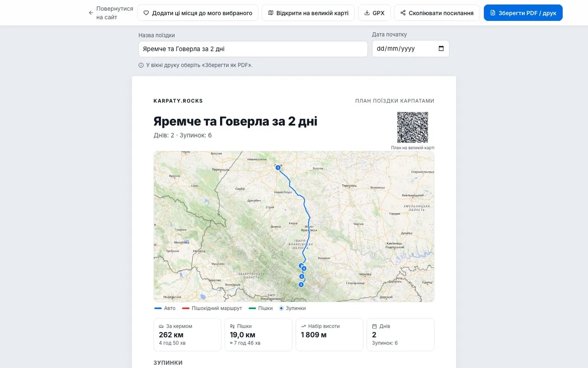The height and width of the screenshot is (368, 588).
Task: Click the back arrow next to «Повернутися на сайт»
Action: pyautogui.click(x=91, y=13)
